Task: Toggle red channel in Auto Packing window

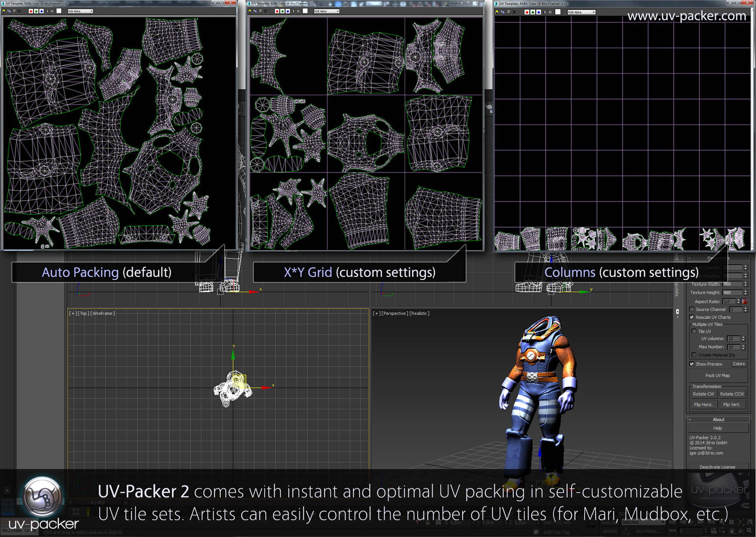Action: tap(31, 11)
